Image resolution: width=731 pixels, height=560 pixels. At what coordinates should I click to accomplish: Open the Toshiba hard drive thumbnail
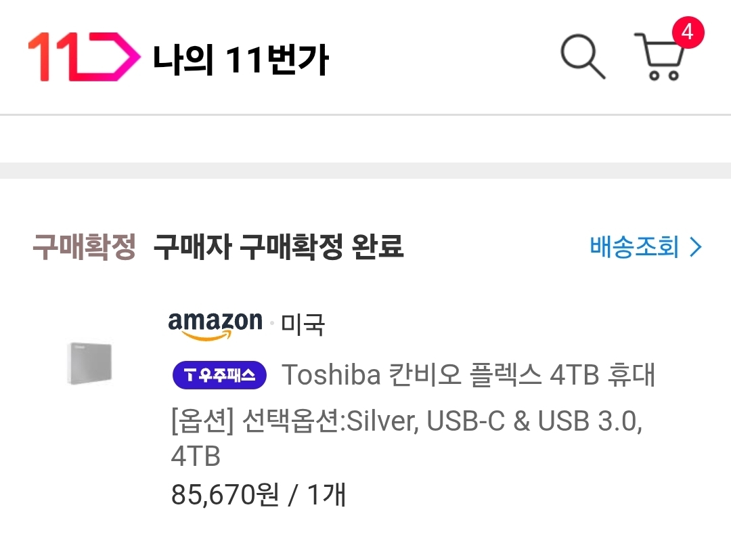coord(89,364)
